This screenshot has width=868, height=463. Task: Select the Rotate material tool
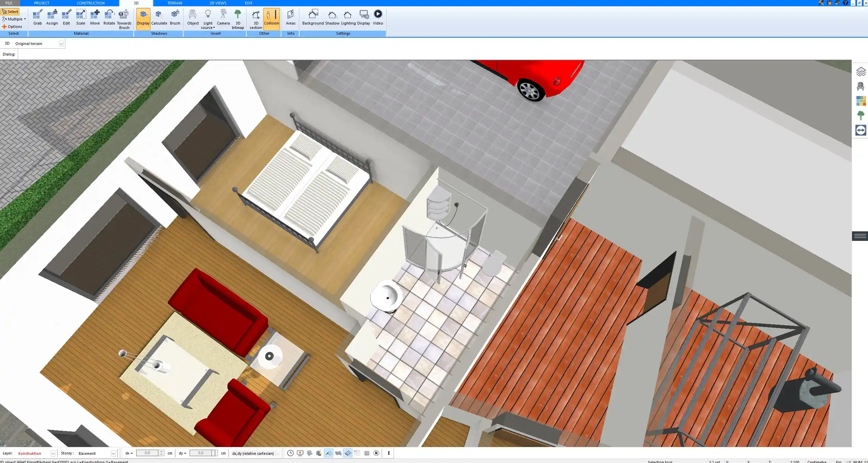point(109,18)
